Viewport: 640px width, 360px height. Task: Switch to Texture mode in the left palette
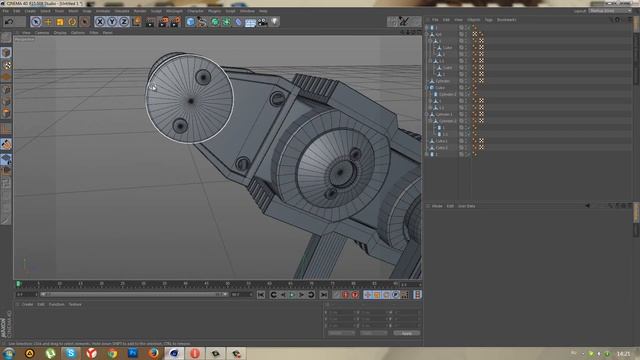point(6,65)
